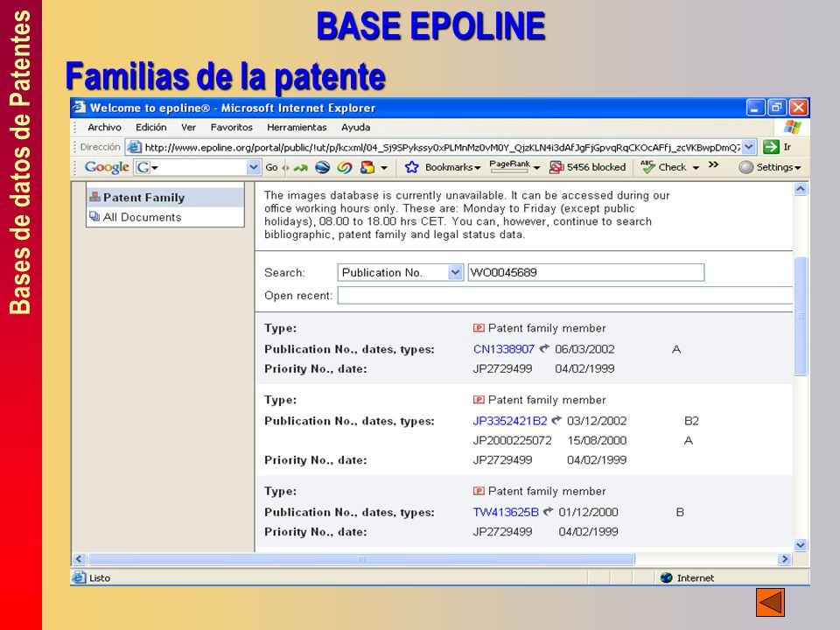Image resolution: width=840 pixels, height=630 pixels.
Task: Click the green Ir go arrow button
Action: (x=771, y=147)
